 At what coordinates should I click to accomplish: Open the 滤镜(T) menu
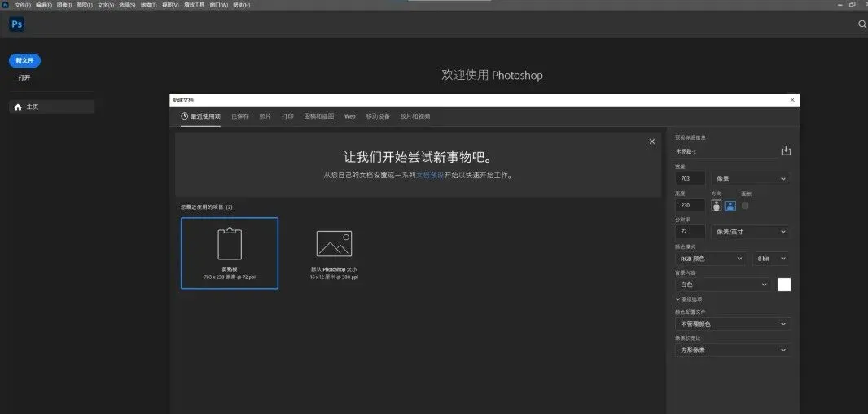148,4
